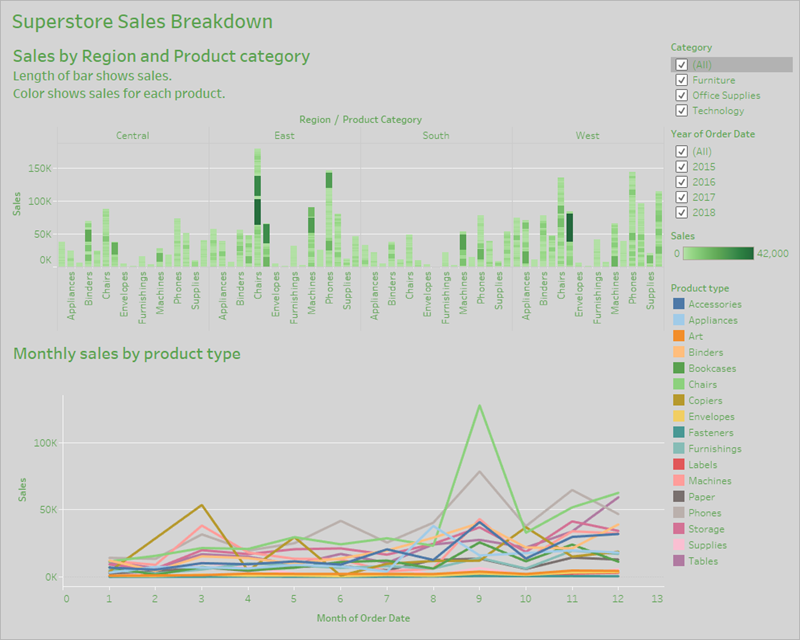This screenshot has height=640, width=800.
Task: Uncheck the 2017 year checkbox
Action: (681, 198)
